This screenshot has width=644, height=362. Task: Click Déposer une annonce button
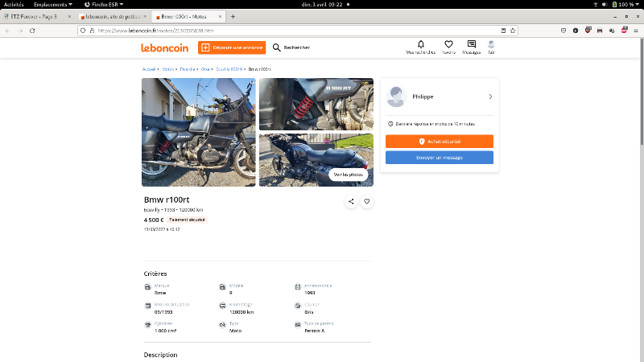pyautogui.click(x=232, y=47)
